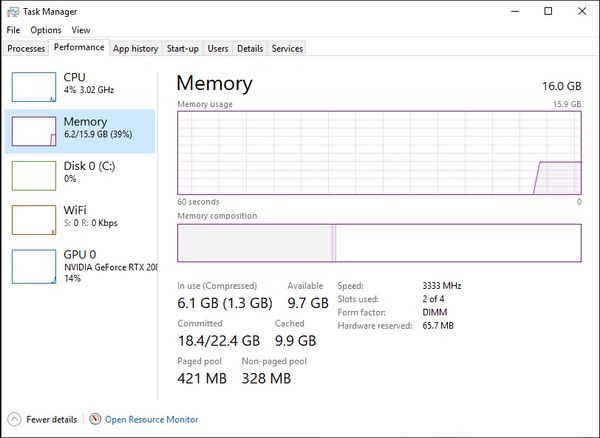Select the GPU 0 mini graph
The height and width of the screenshot is (438, 600).
(x=34, y=267)
